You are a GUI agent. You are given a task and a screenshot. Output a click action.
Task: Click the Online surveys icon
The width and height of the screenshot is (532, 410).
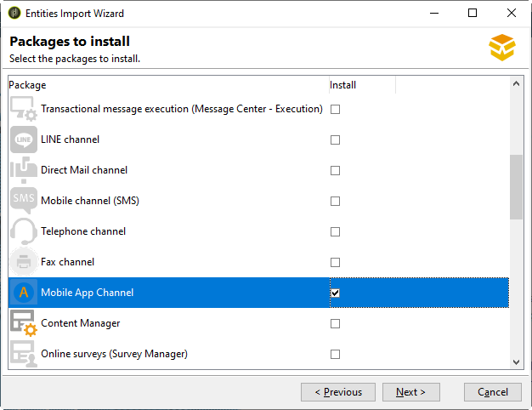click(23, 354)
